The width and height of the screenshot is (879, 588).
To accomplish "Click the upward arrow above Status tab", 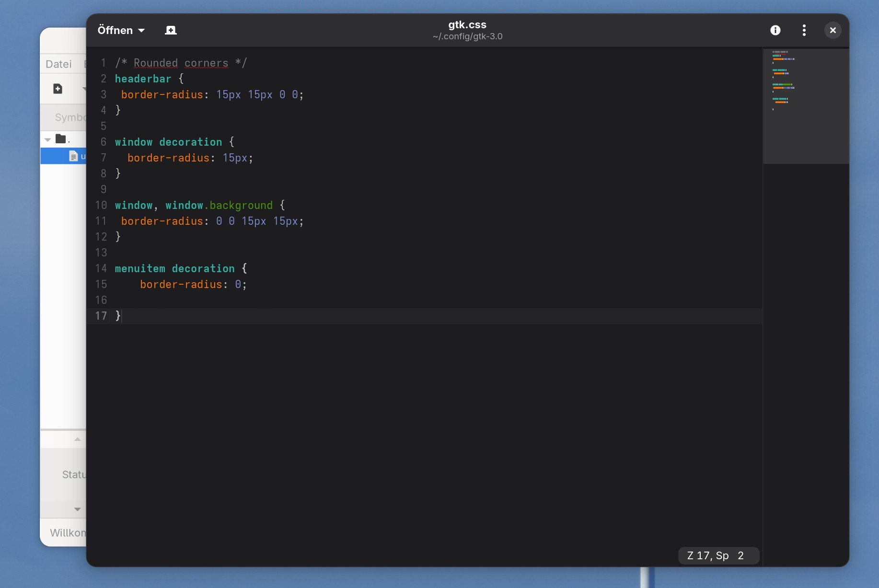I will (77, 439).
